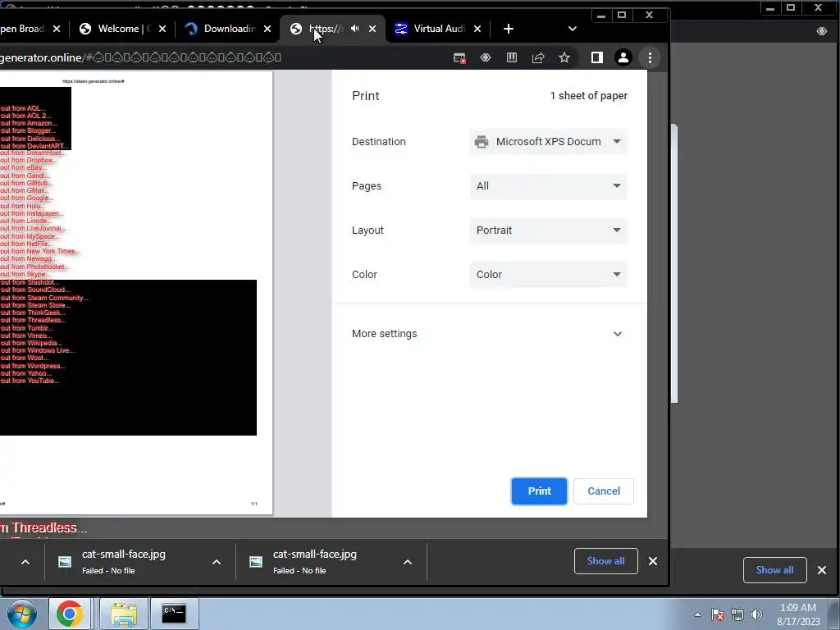Viewport: 840px width, 630px height.
Task: Open the Chrome profile avatar
Action: 623,58
